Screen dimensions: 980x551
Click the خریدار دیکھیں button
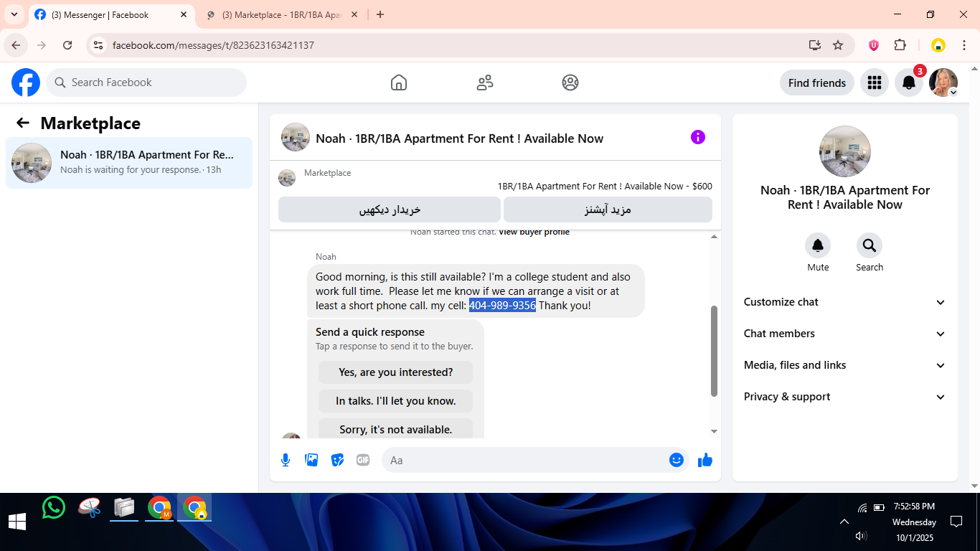(x=390, y=209)
